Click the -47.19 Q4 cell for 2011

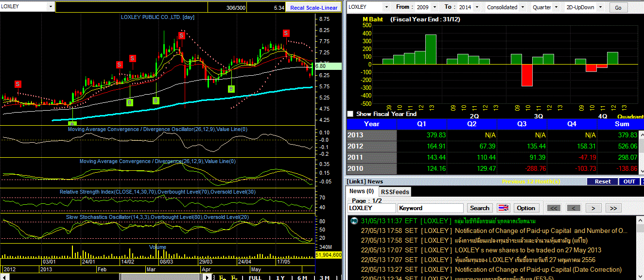[573, 158]
